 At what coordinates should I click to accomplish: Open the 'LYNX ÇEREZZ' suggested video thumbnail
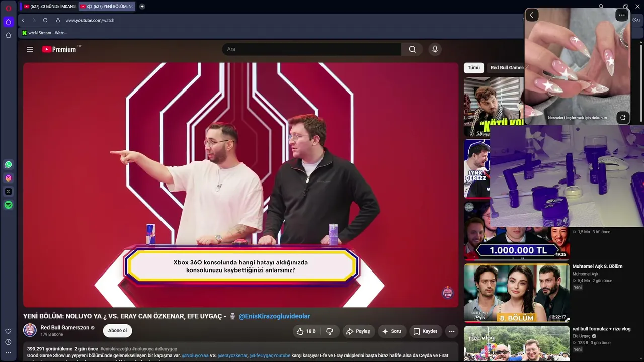click(x=477, y=169)
